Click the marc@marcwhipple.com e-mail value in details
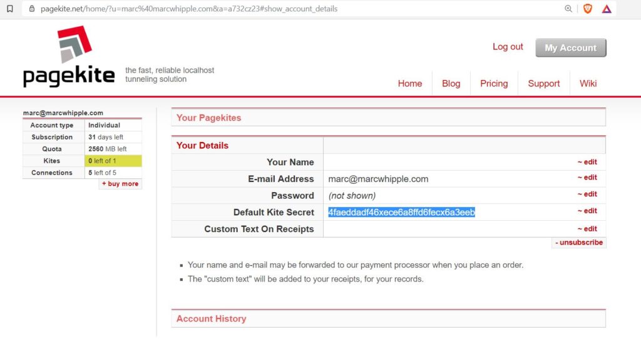This screenshot has width=641, height=364. pos(378,179)
